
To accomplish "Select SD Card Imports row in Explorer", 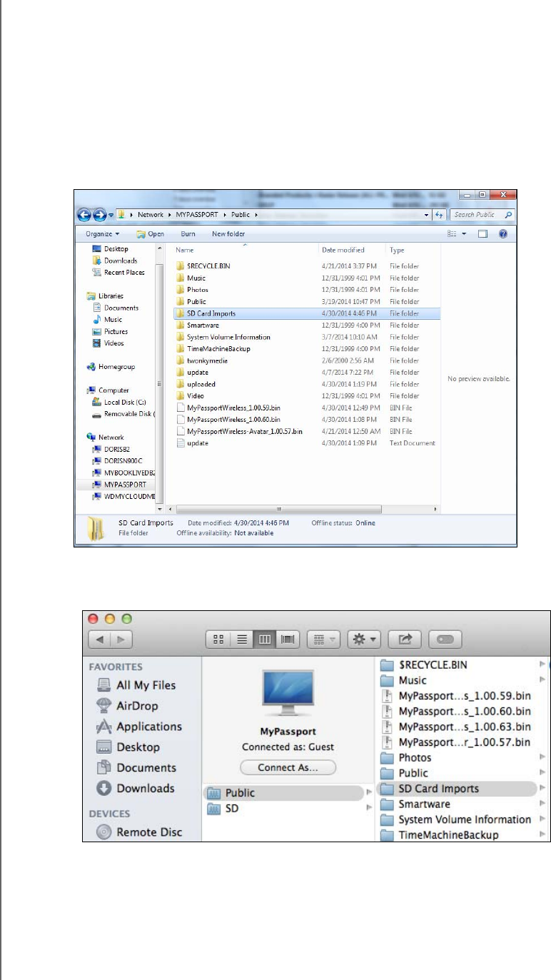I will coord(308,313).
